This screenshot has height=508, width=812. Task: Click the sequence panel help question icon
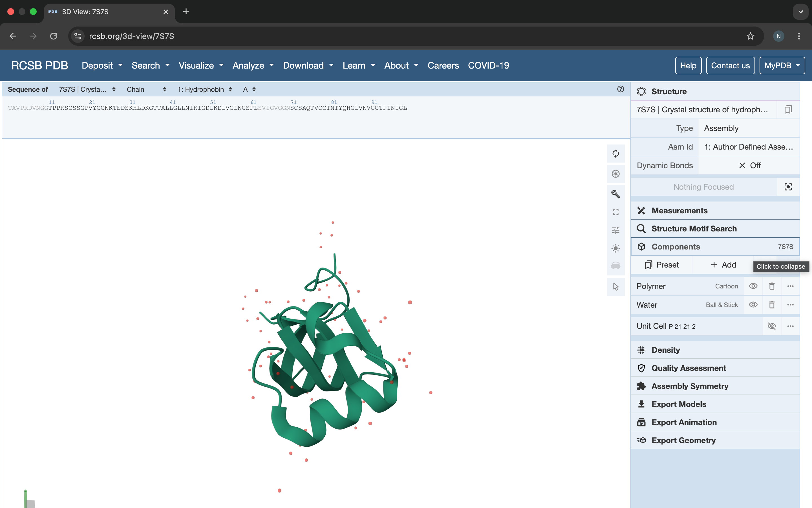tap(620, 89)
